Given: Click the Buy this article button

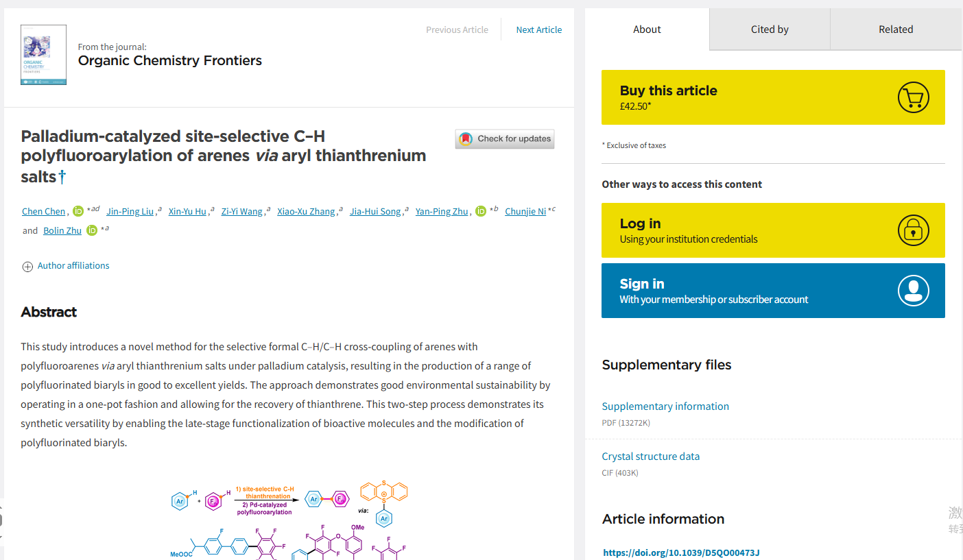Looking at the screenshot, I should pos(773,97).
